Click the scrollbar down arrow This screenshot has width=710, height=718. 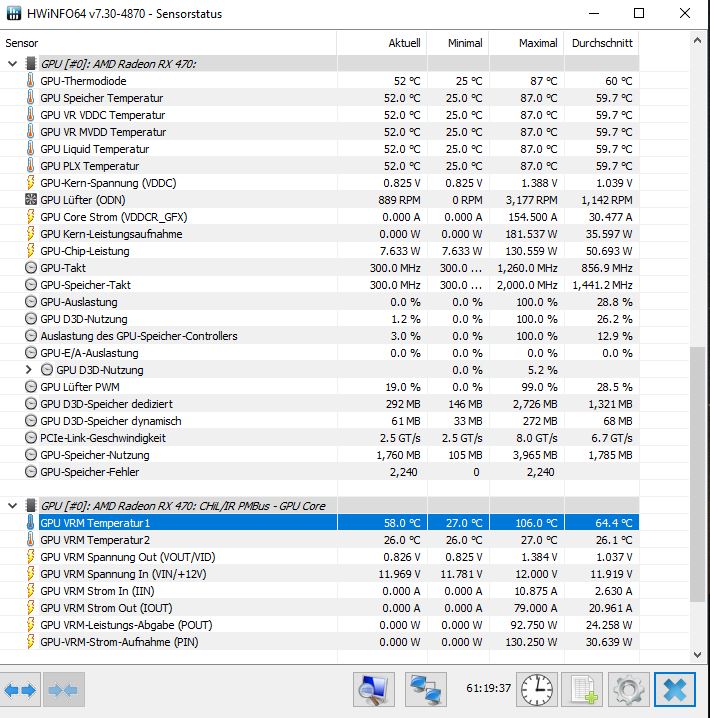[697, 654]
